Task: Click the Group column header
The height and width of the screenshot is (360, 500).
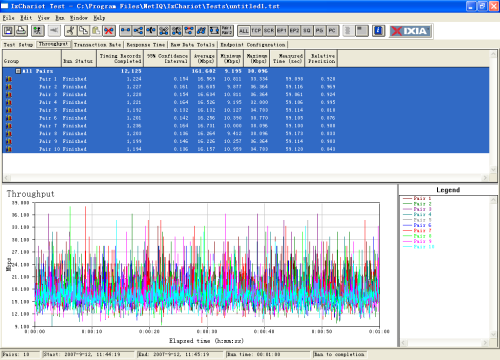Action: [32, 59]
